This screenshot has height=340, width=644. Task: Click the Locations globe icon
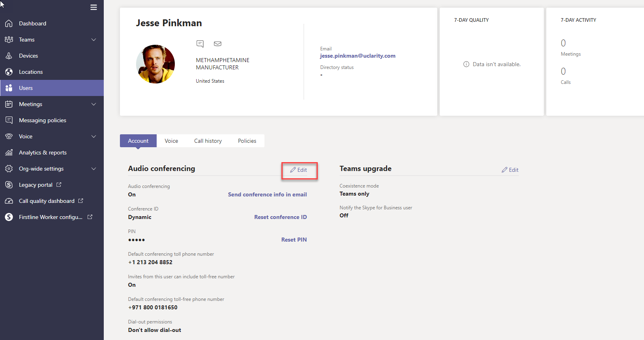[9, 72]
